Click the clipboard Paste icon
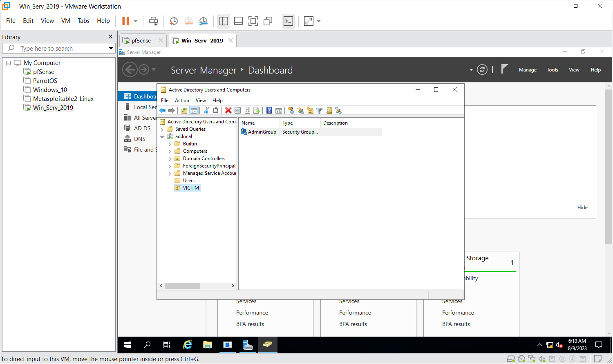The height and width of the screenshot is (364, 613). 216,110
